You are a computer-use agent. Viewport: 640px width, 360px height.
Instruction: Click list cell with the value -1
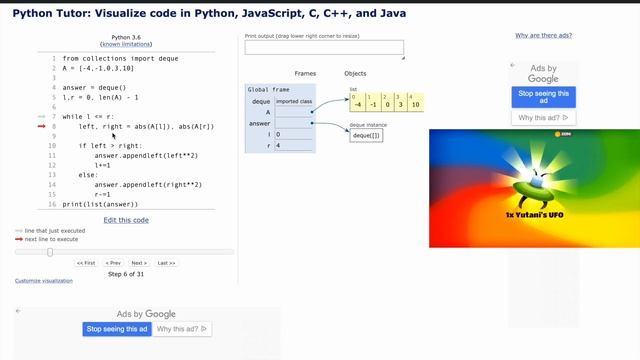373,102
